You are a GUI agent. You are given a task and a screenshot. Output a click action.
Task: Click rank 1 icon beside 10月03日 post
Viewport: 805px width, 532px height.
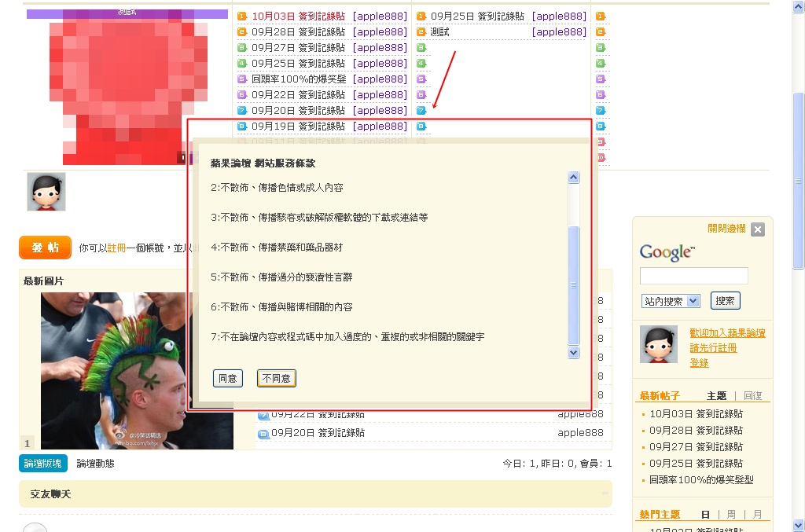coord(242,17)
